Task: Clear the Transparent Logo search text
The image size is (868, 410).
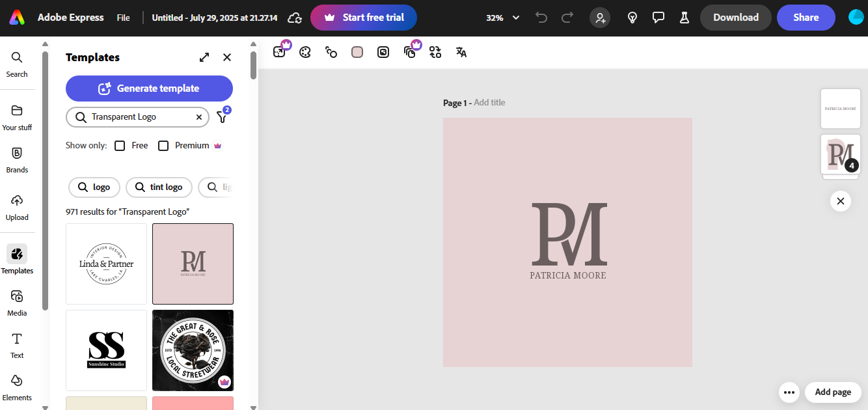Action: tap(199, 117)
